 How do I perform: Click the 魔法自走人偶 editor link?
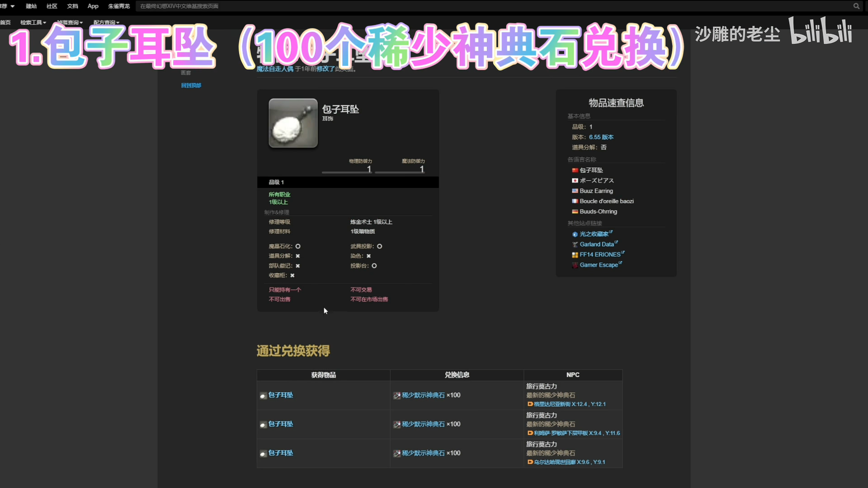(275, 69)
